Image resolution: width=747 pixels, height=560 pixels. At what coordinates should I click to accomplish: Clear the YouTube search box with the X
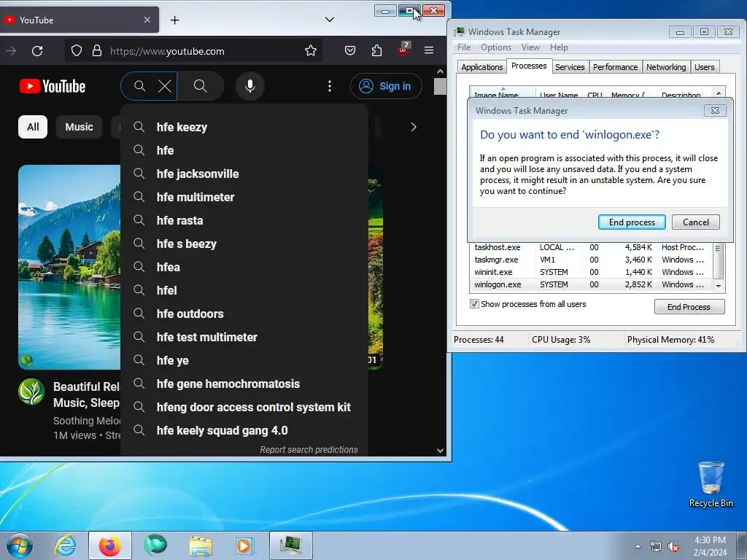165,86
